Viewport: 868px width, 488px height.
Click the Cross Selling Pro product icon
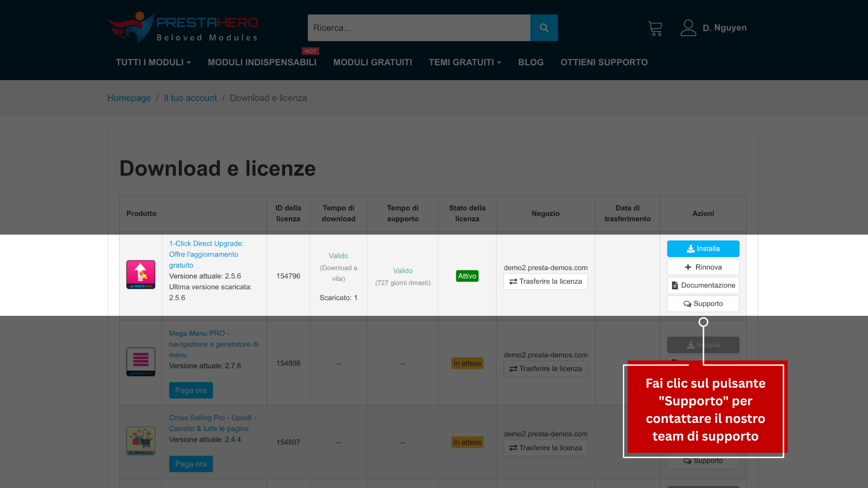[x=141, y=441]
